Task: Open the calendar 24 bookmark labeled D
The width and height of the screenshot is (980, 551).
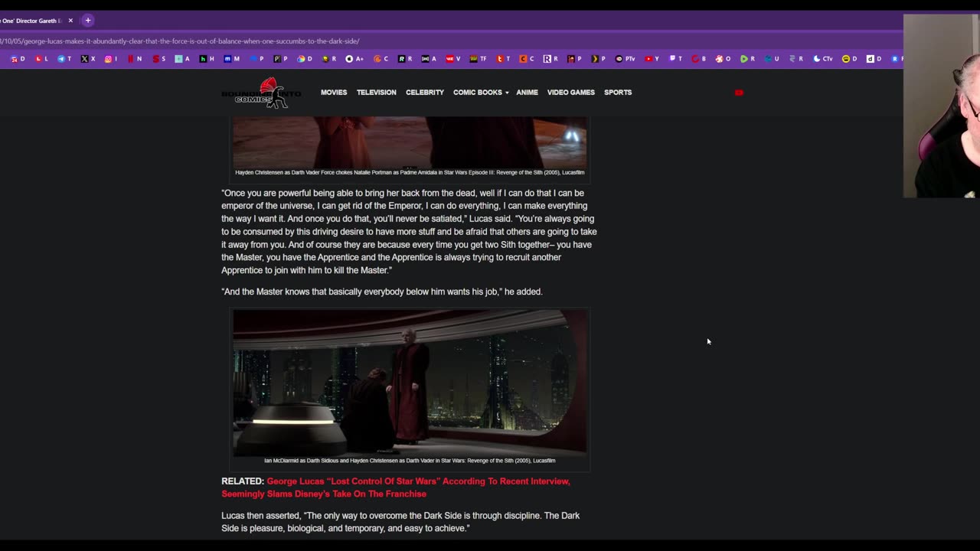Action: (17, 59)
